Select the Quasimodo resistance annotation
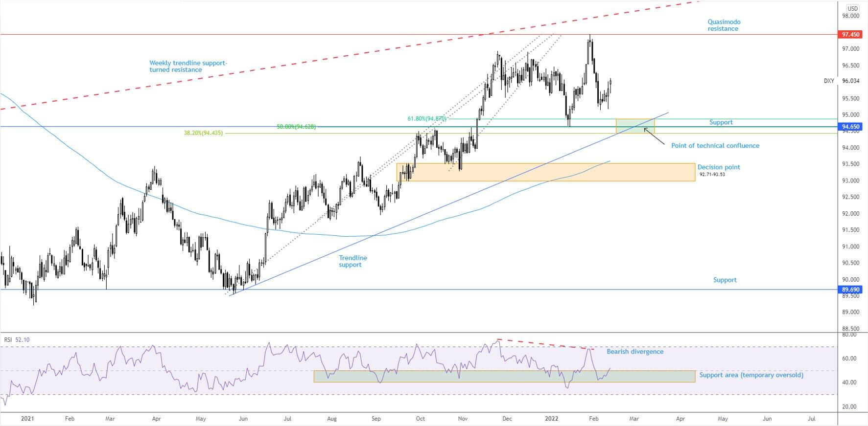Image resolution: width=868 pixels, height=426 pixels. point(724,25)
